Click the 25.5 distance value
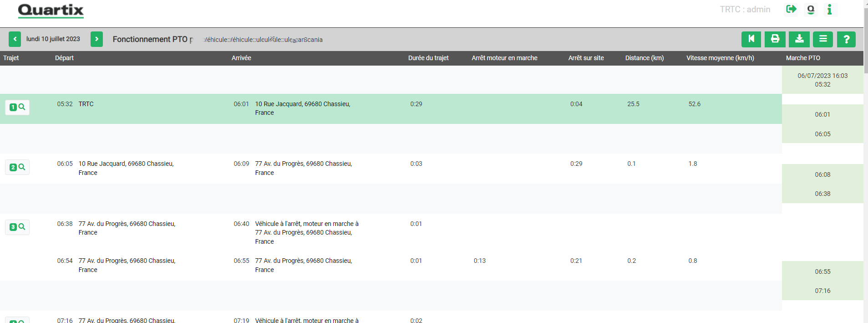Screen dimensions: 868x323 tap(633, 104)
